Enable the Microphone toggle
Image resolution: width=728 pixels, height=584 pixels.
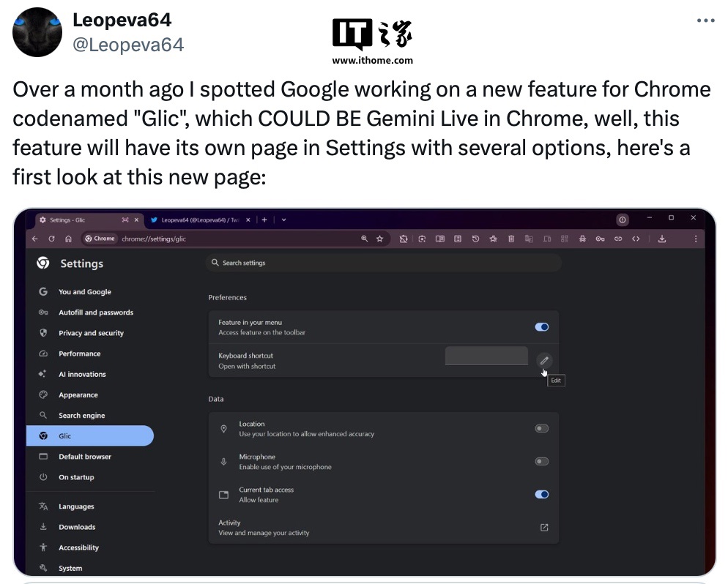coord(542,461)
